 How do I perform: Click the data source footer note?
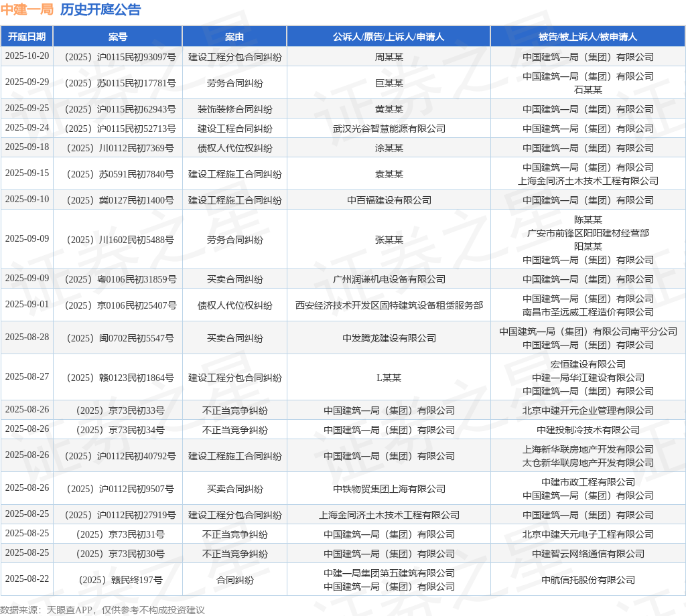(102, 610)
